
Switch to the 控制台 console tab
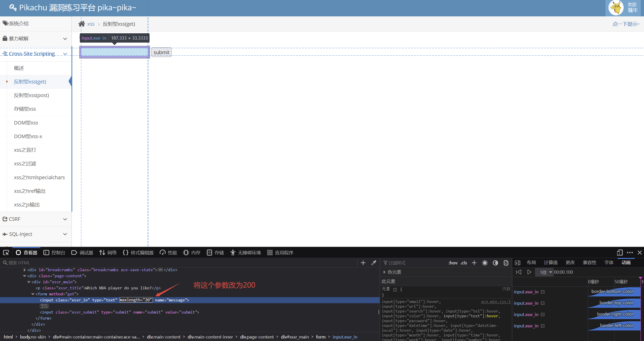[54, 253]
